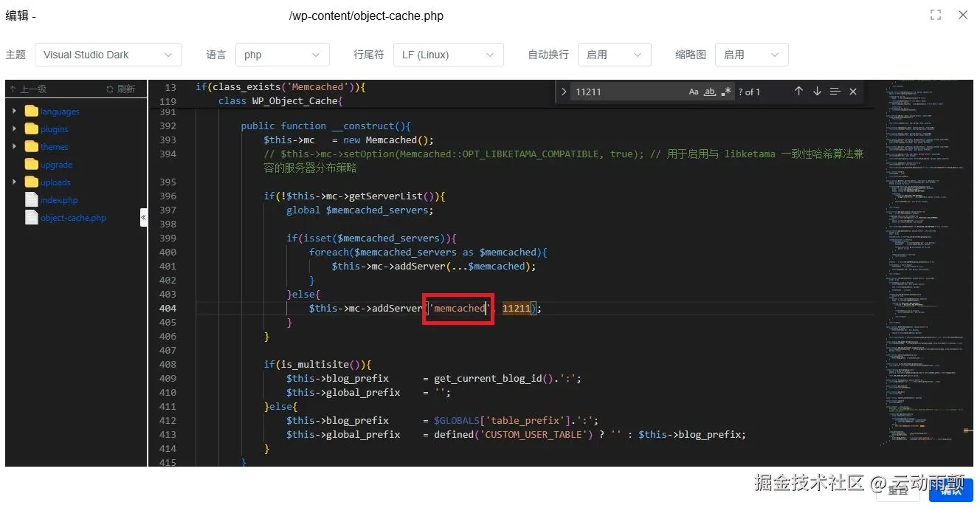Click the 'class WP_Object_Cache{' sticky line
Screen dimensions: 980x508
tap(280, 101)
